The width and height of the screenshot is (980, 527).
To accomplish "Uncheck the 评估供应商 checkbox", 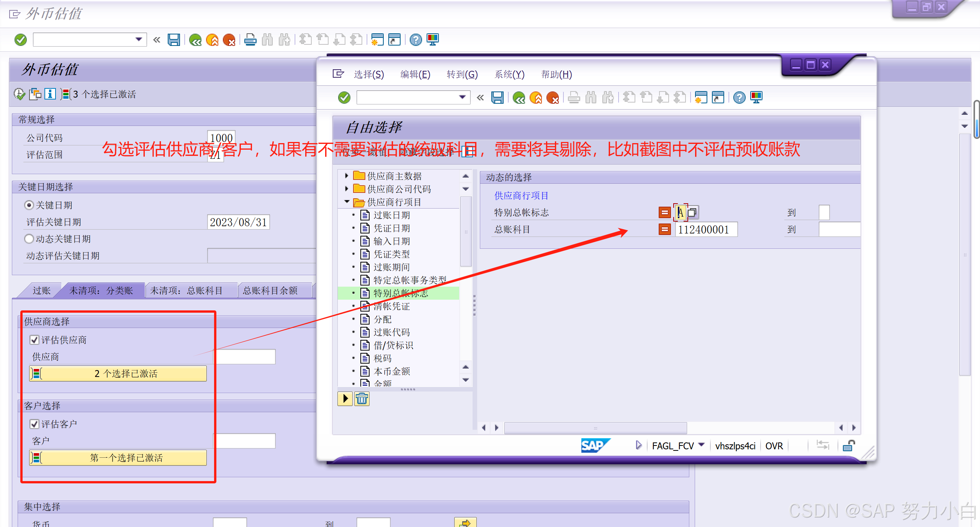I will point(34,340).
